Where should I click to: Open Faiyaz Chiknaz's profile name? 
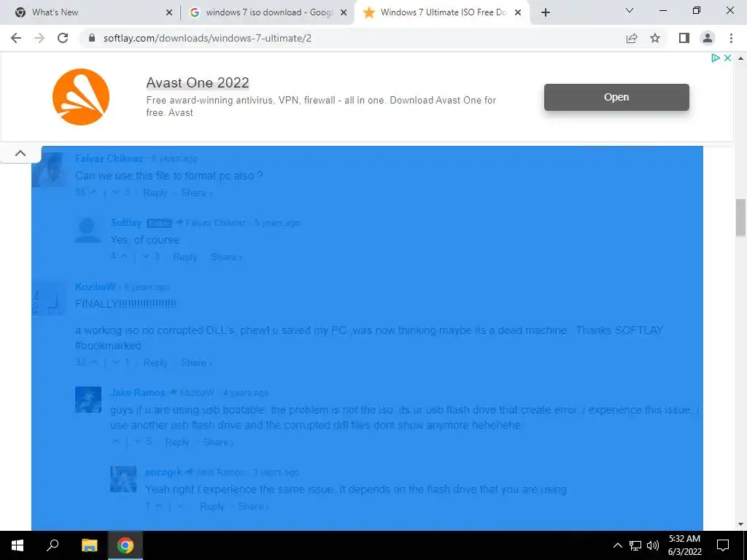click(109, 158)
